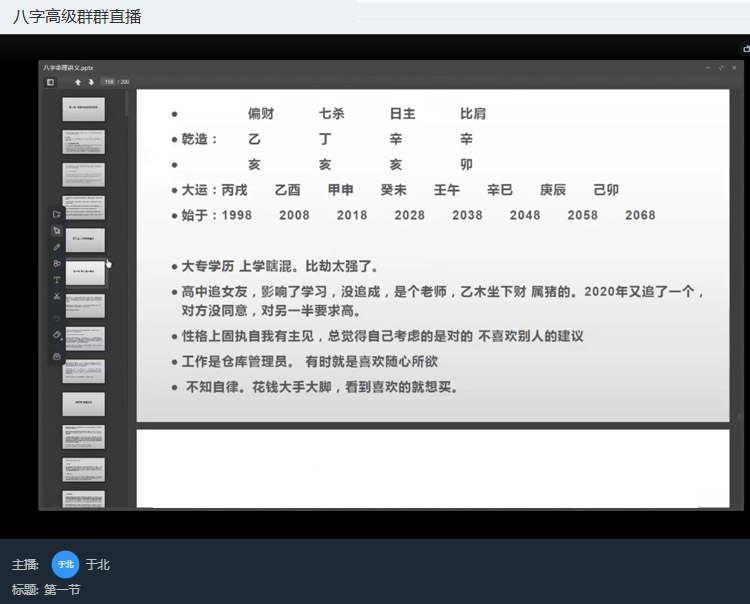Image resolution: width=750 pixels, height=604 pixels.
Task: Open the first slide thumbnail in sidebar
Action: coord(84,109)
